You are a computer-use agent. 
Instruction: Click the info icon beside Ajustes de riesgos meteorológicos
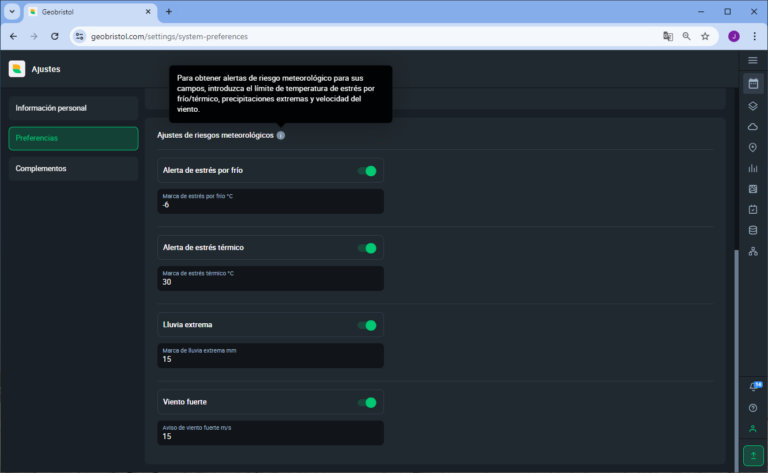(281, 135)
